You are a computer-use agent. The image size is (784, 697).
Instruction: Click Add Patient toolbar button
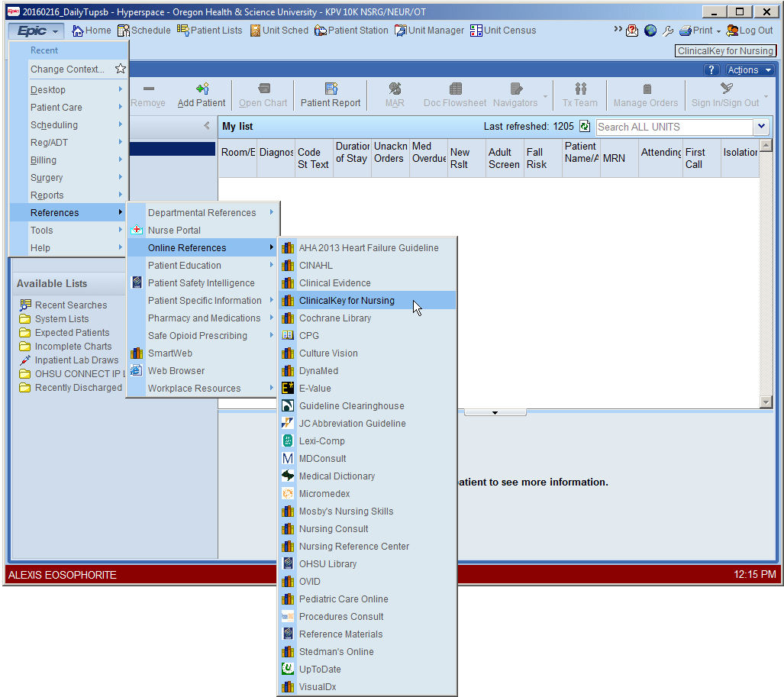pyautogui.click(x=202, y=95)
